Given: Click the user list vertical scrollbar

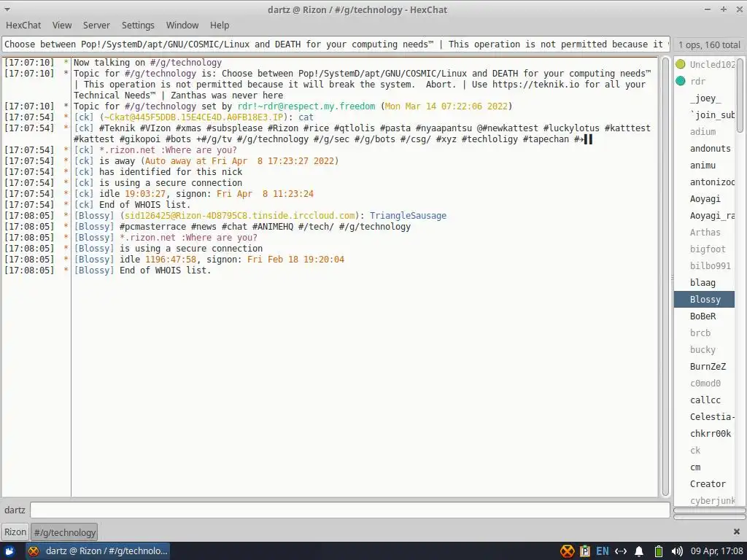Looking at the screenshot, I should pos(740,96).
